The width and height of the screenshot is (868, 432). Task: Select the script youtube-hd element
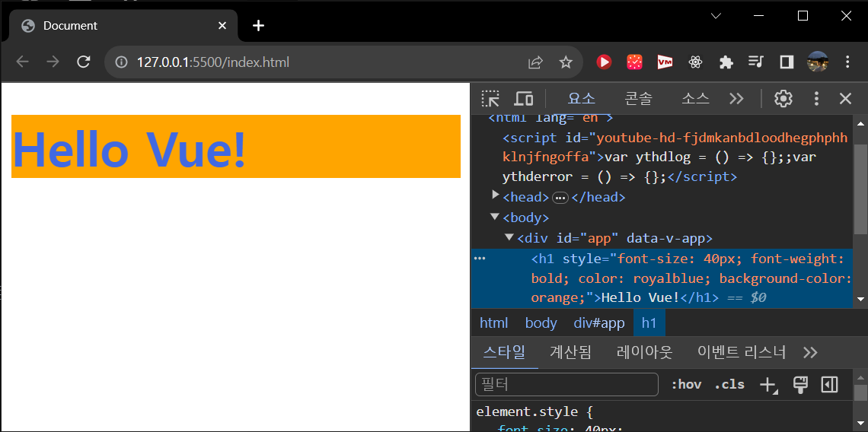click(675, 157)
